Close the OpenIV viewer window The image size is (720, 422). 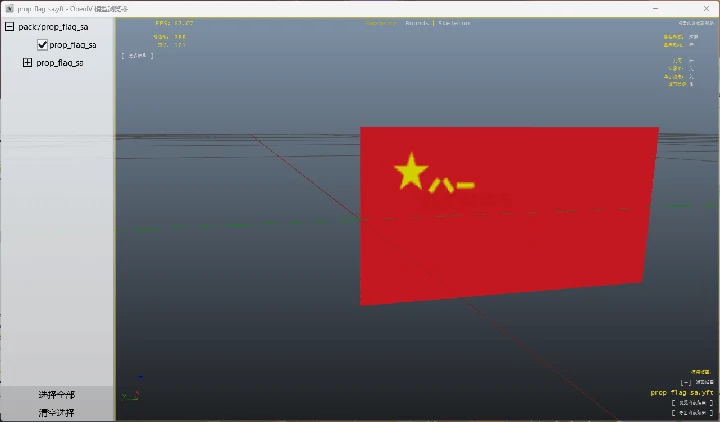706,9
